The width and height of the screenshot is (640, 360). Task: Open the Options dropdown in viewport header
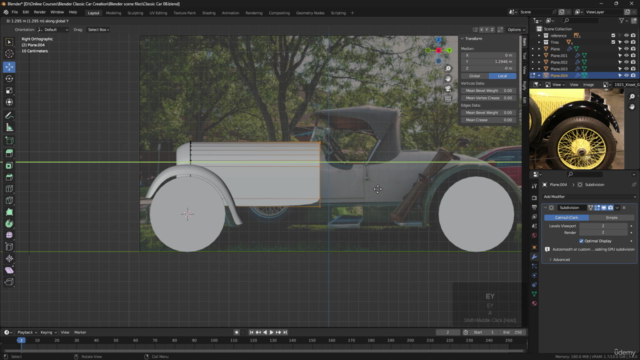point(516,30)
